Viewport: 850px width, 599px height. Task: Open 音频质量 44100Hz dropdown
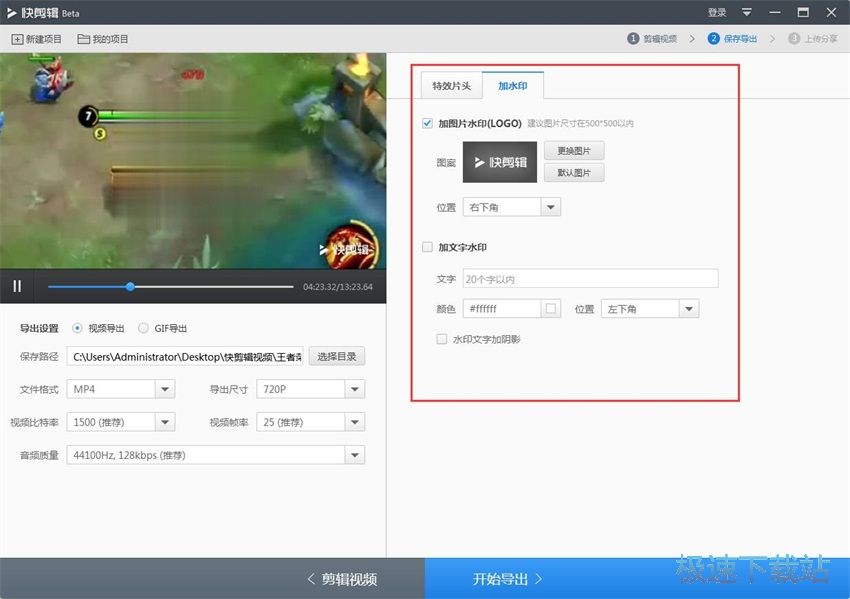point(216,455)
